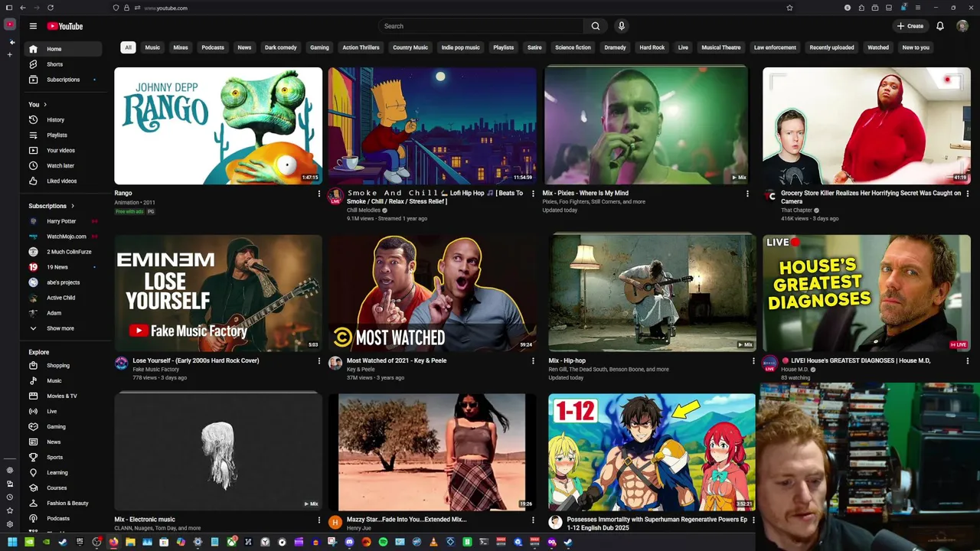
Task: Open the 19 News subscription
Action: 61,267
